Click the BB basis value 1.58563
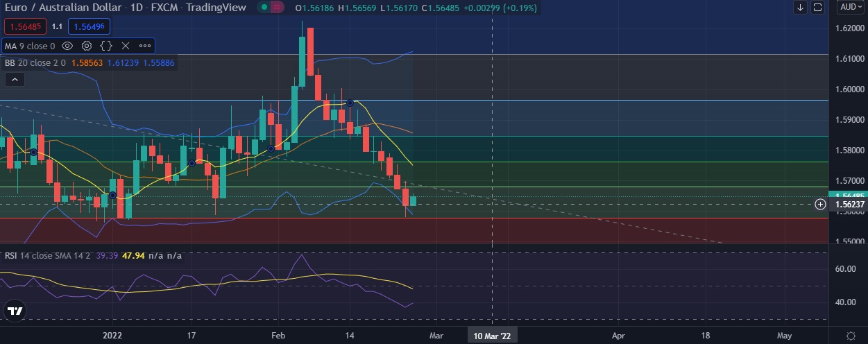The image size is (868, 344). (x=87, y=62)
